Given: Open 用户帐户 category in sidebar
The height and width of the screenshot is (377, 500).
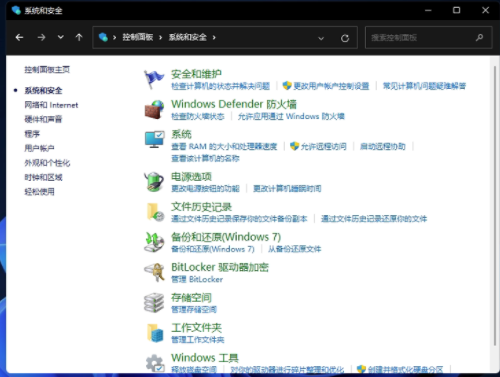Looking at the screenshot, I should coord(39,148).
